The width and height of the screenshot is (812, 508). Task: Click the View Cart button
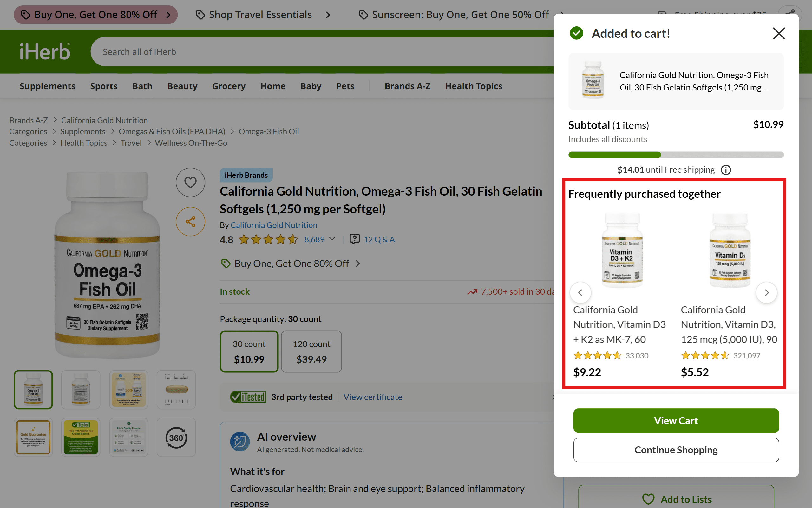point(676,420)
